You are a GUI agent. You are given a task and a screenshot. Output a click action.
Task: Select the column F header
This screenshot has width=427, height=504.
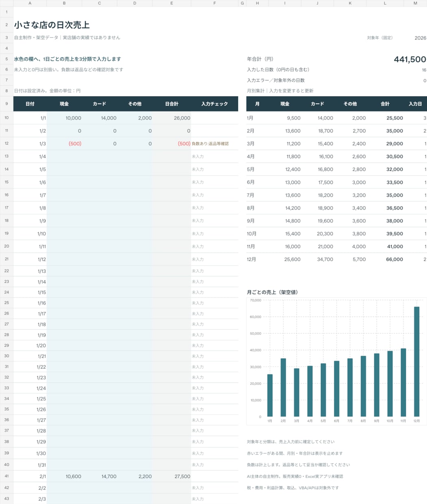pos(215,3)
